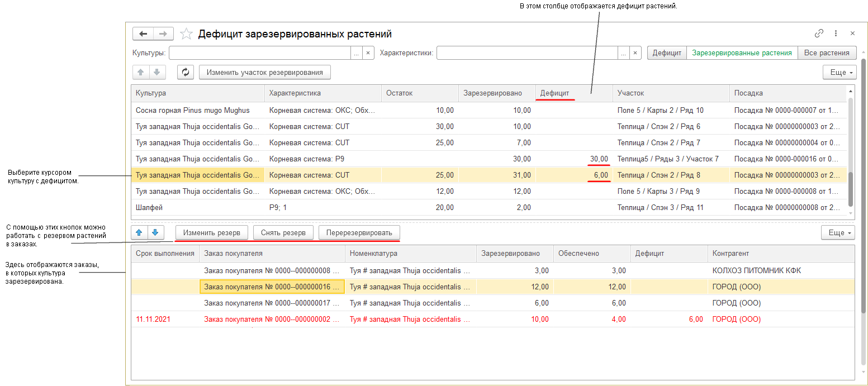The image size is (868, 386).
Task: Click the Перерезервировать button
Action: (359, 232)
